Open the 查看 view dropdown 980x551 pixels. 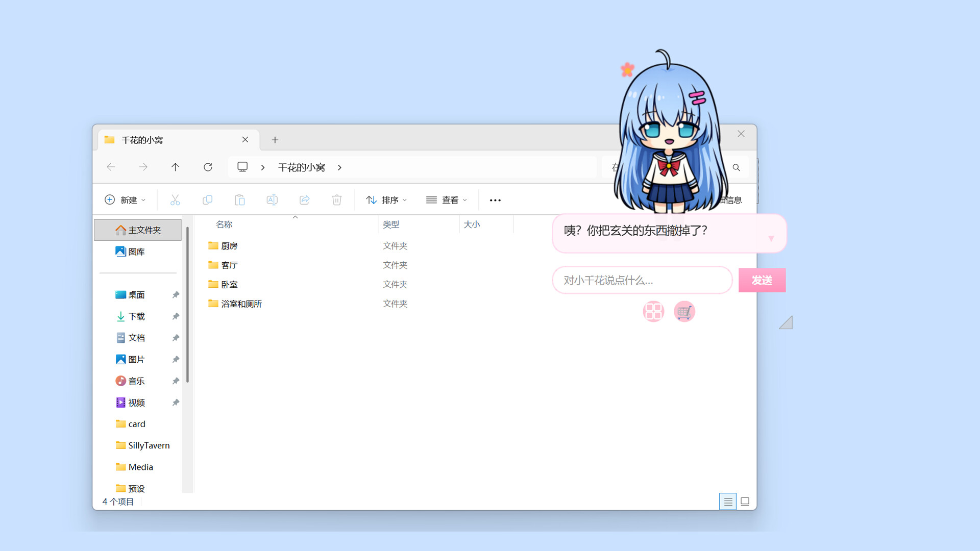447,199
